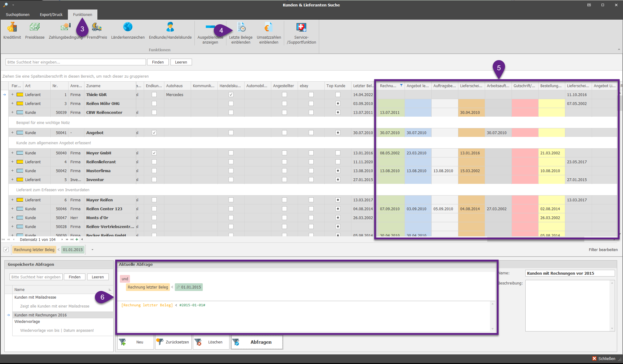Click the Schließen close icon
Image resolution: width=623 pixels, height=364 pixels.
coord(594,358)
